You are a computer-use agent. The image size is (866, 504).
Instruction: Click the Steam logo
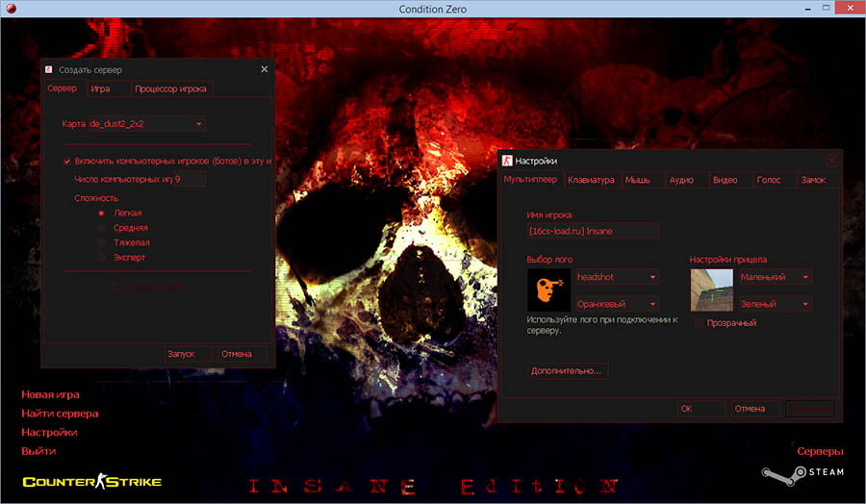[802, 473]
